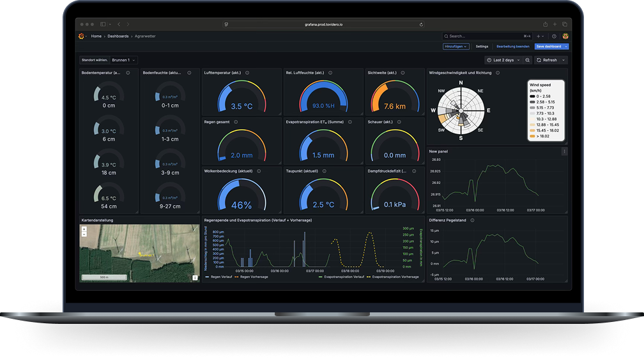
Task: Click the browser address bar
Action: point(324,25)
